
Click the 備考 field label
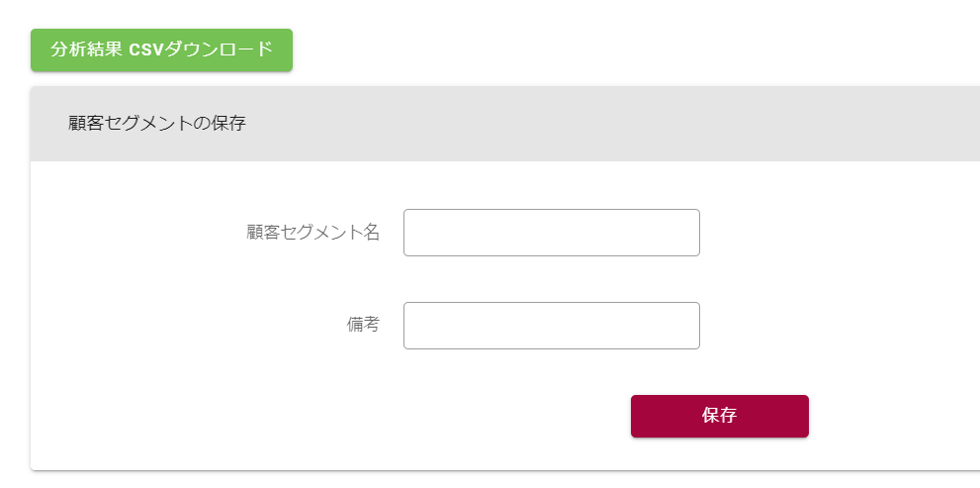click(x=362, y=325)
